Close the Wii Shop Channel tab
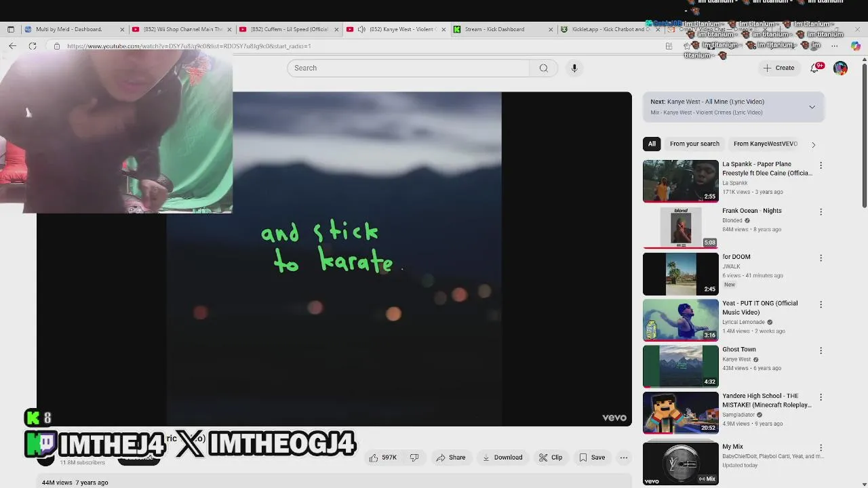Image resolution: width=868 pixels, height=488 pixels. point(229,29)
